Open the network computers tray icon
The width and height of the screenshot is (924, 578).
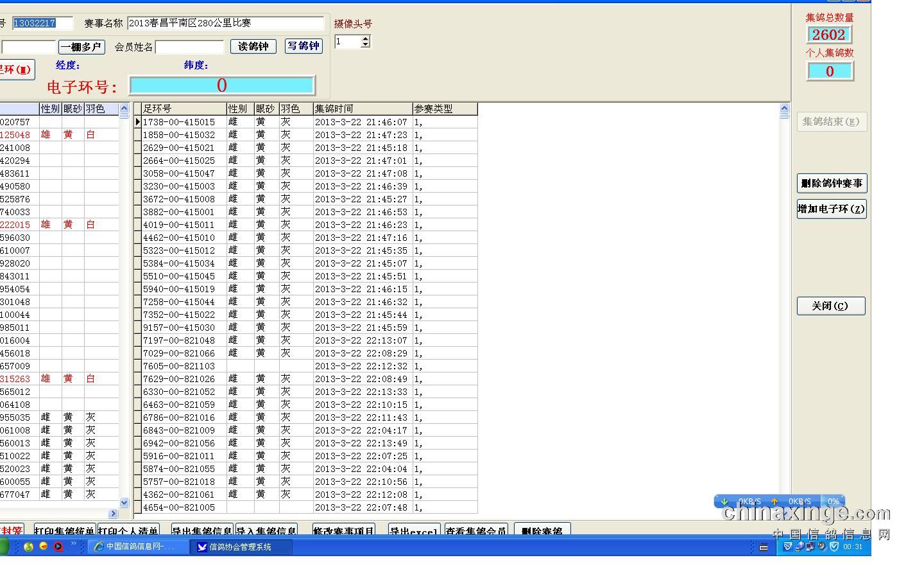(810, 547)
